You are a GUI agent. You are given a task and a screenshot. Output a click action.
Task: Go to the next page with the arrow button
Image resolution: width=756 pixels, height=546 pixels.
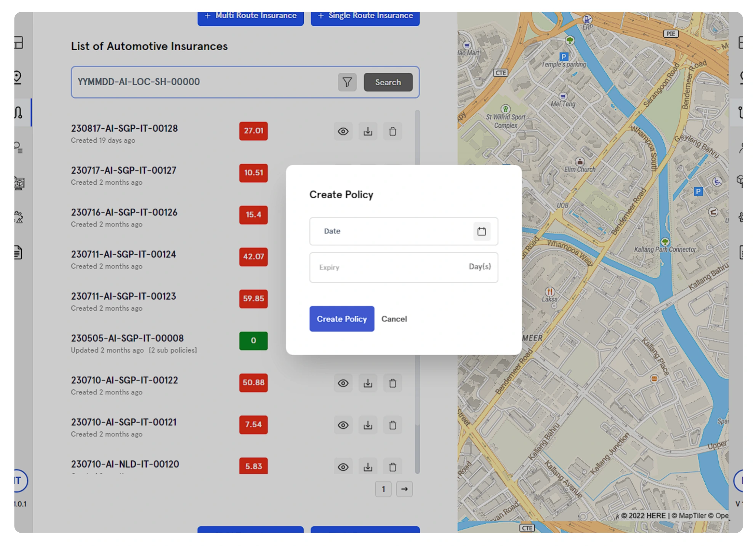(404, 489)
